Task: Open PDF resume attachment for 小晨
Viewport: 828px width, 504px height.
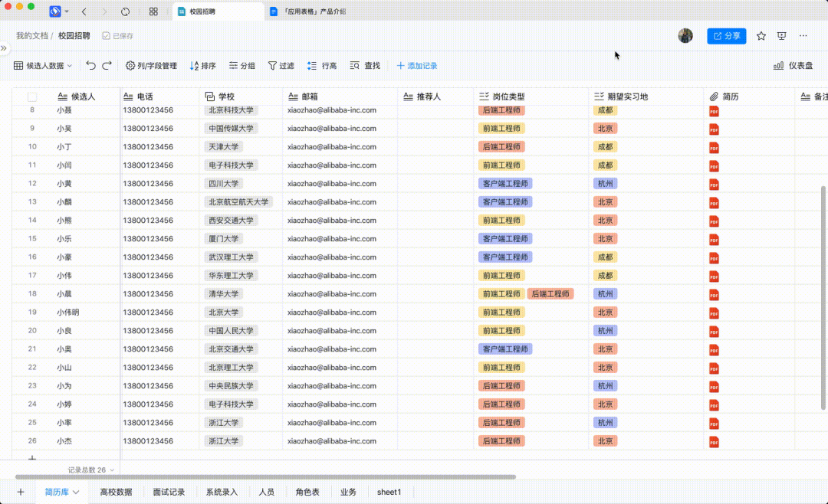Action: click(714, 294)
